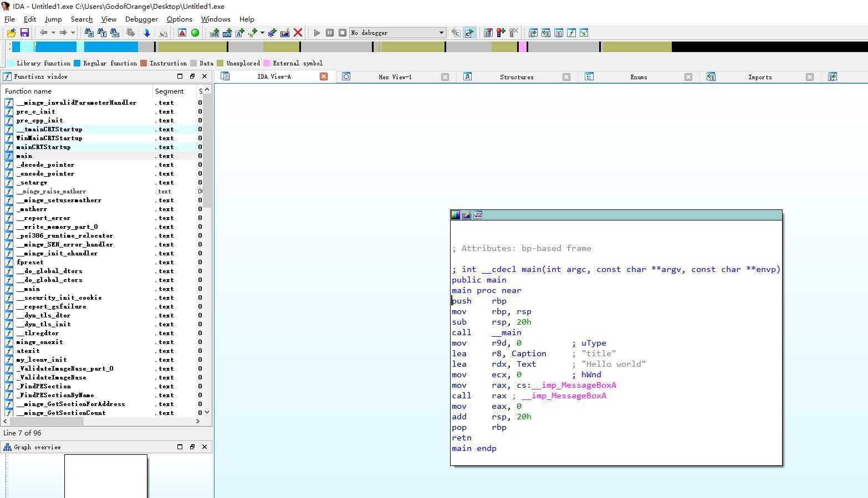Click the text search binoculars icon
This screenshot has width=868, height=498.
click(x=102, y=33)
